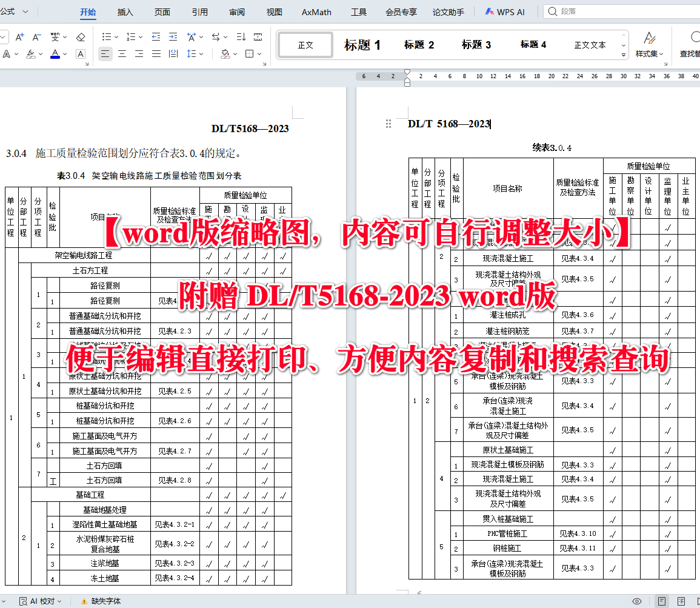
Task: Open the 审阅 tab
Action: [x=237, y=12]
